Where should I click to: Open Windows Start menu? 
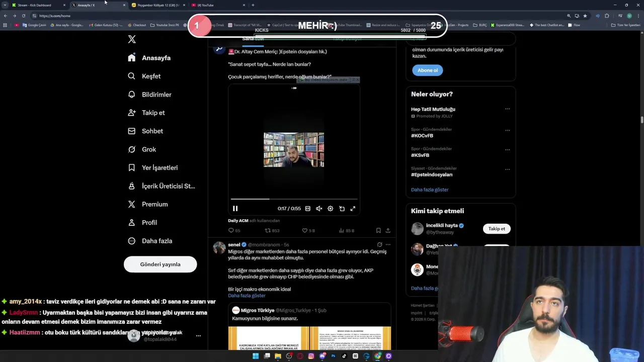point(256,356)
